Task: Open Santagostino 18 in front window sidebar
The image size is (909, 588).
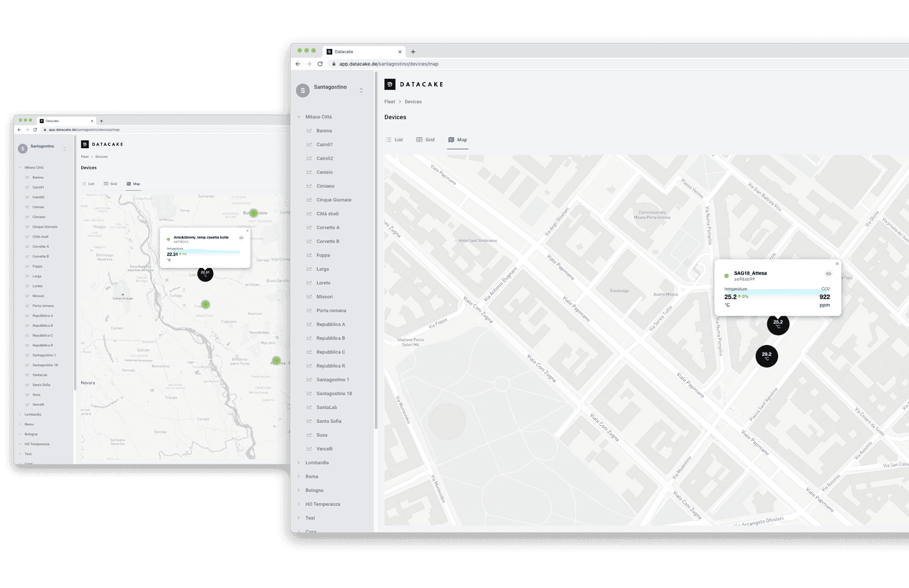Action: click(334, 394)
